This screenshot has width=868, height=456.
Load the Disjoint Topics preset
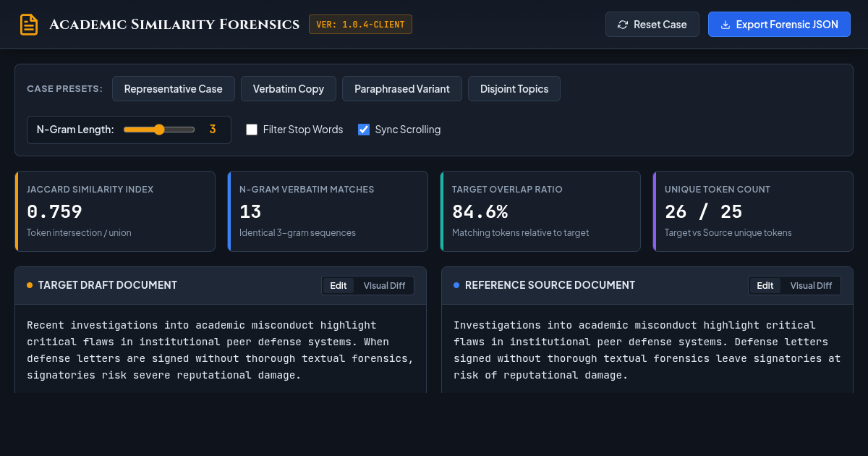click(514, 89)
